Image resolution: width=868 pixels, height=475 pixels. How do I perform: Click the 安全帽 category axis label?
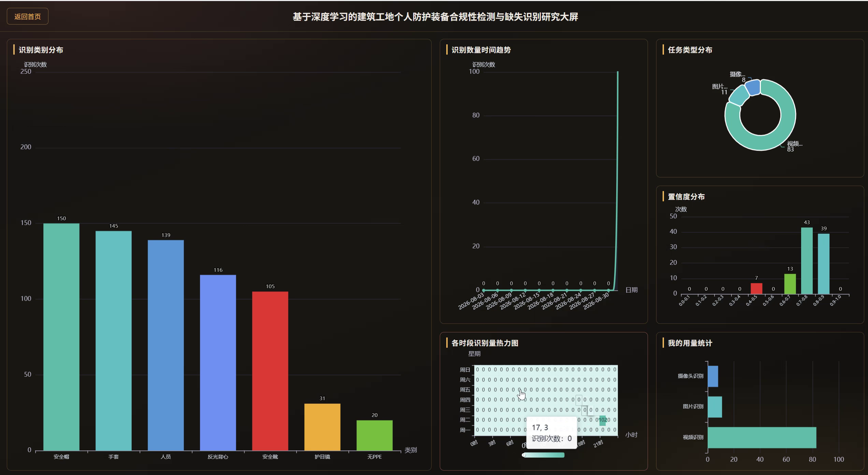(x=61, y=457)
